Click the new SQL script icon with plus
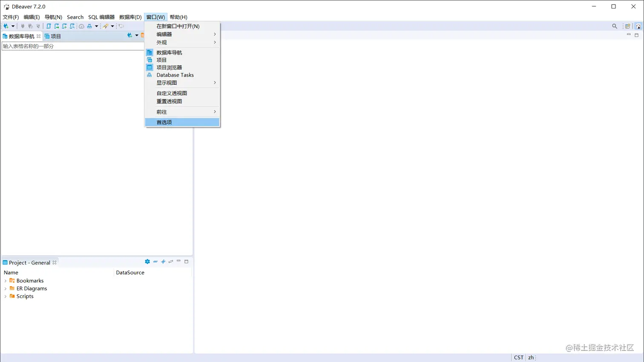 pyautogui.click(x=64, y=26)
